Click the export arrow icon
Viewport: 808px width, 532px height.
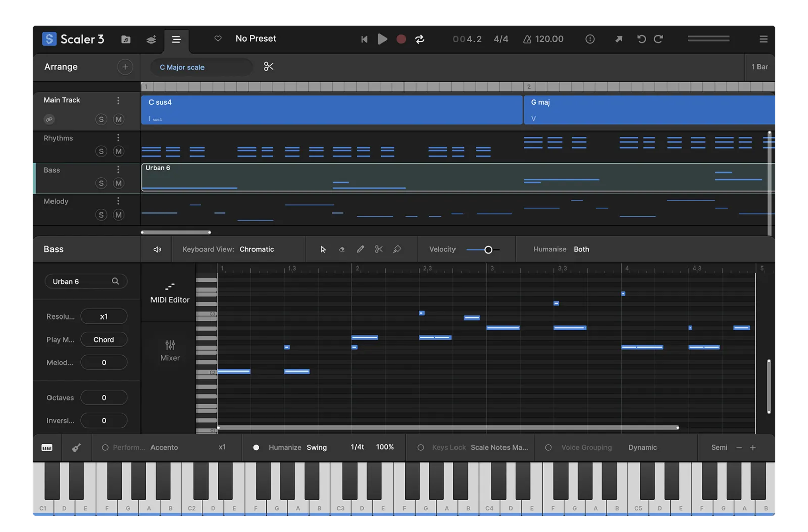(618, 39)
